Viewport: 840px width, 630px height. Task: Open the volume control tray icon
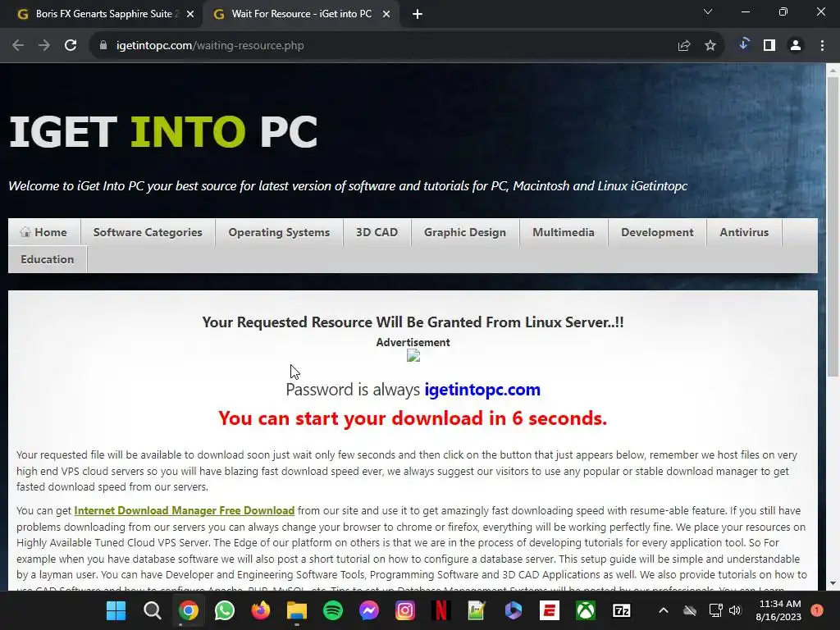coord(735,610)
